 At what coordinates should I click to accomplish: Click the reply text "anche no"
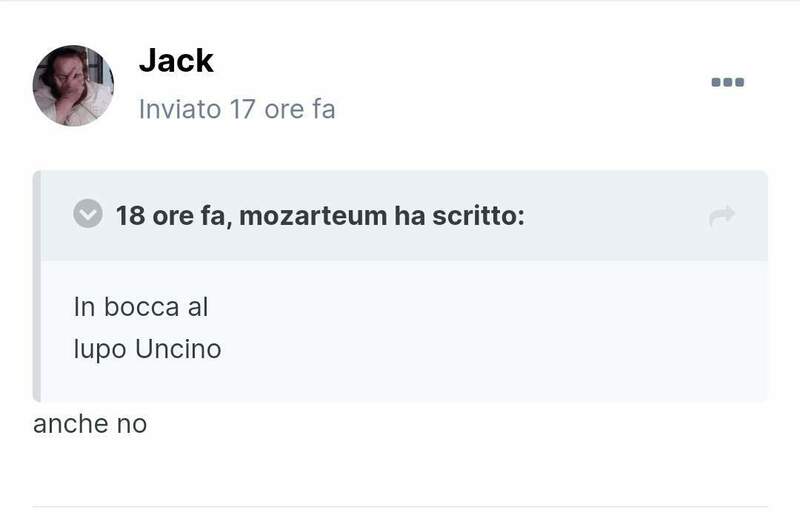90,424
